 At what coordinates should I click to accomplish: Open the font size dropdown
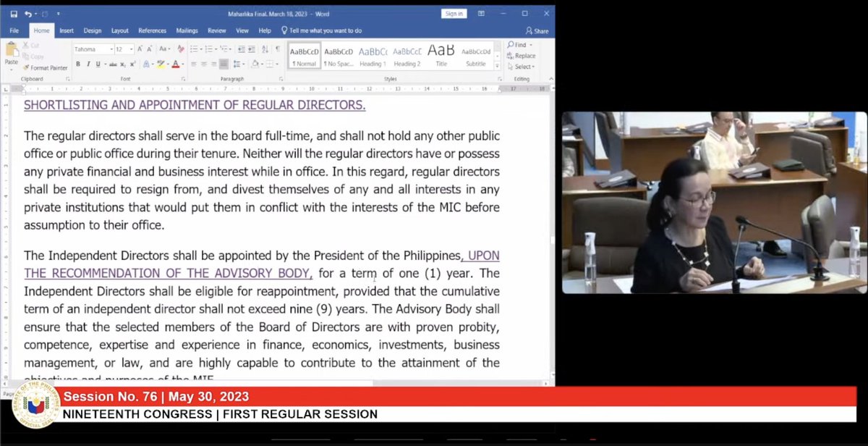coord(131,49)
